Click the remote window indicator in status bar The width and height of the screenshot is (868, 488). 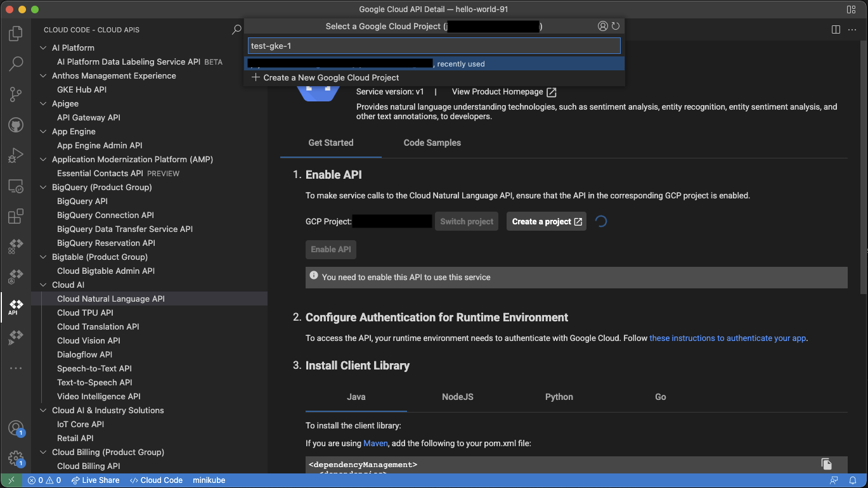point(11,480)
